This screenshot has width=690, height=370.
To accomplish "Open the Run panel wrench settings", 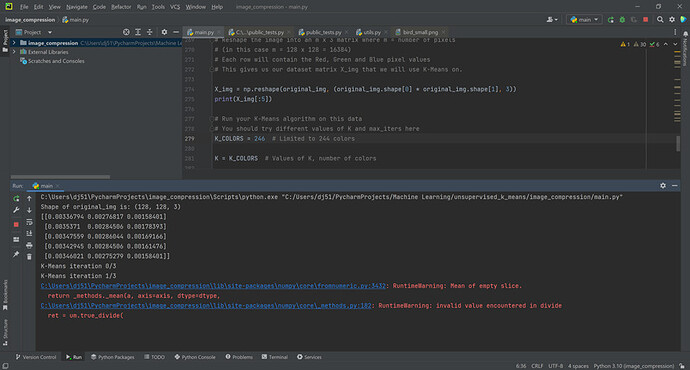I will point(16,210).
